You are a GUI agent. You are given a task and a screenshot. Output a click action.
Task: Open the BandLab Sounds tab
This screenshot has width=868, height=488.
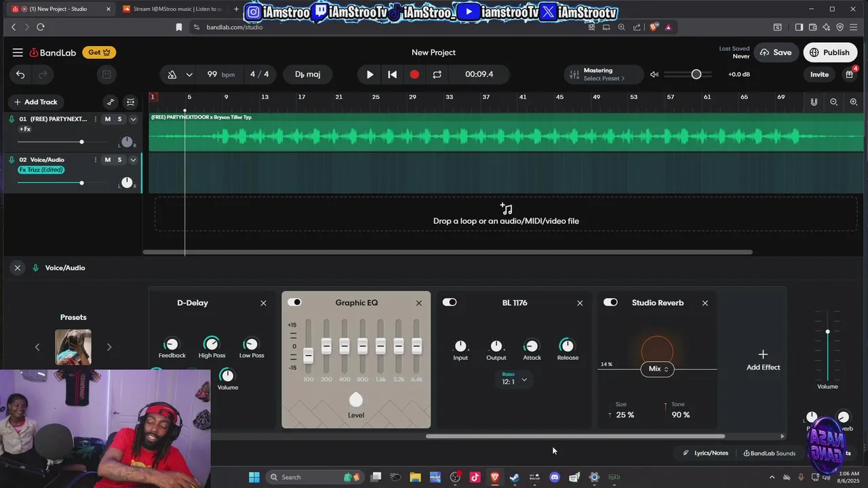coord(770,453)
